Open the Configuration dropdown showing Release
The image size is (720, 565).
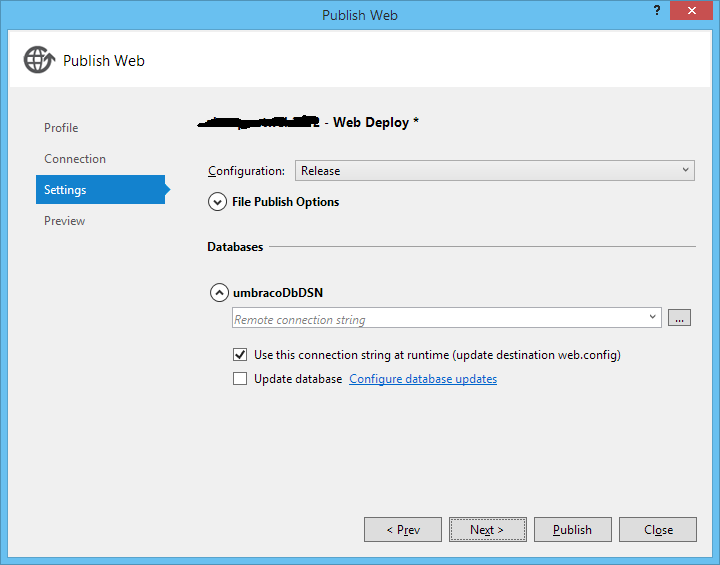494,171
